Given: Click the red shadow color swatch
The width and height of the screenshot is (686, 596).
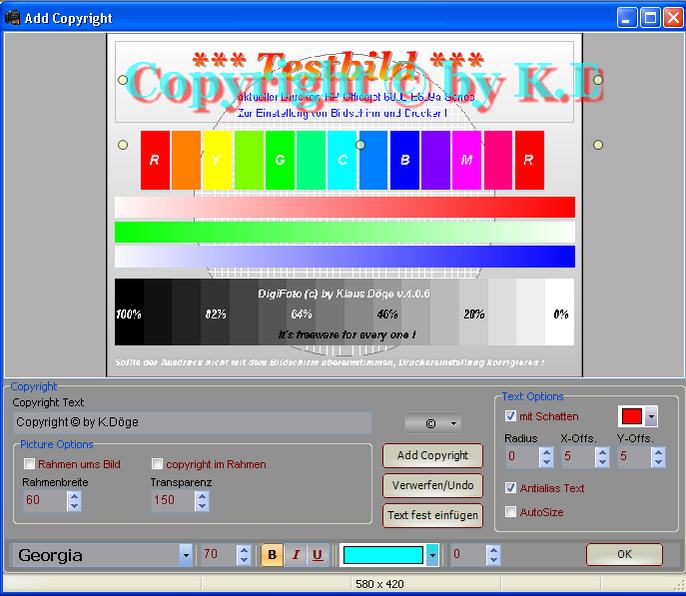Looking at the screenshot, I should [632, 417].
